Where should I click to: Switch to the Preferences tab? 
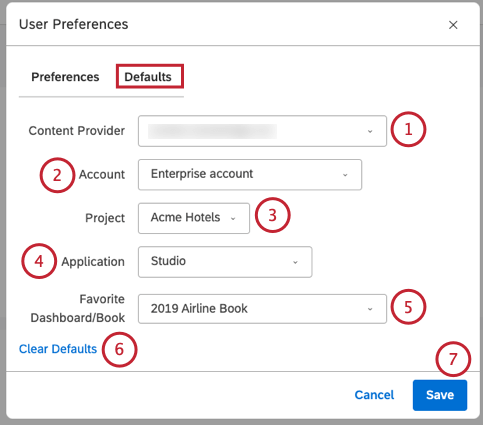(x=65, y=77)
